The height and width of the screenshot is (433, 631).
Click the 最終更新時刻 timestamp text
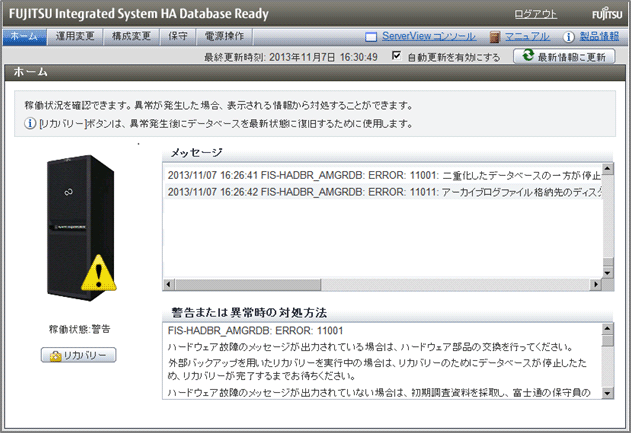[291, 57]
